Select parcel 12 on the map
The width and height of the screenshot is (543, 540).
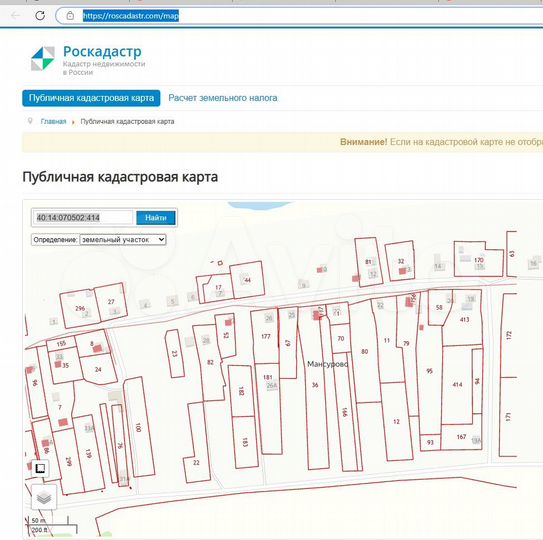coord(397,422)
